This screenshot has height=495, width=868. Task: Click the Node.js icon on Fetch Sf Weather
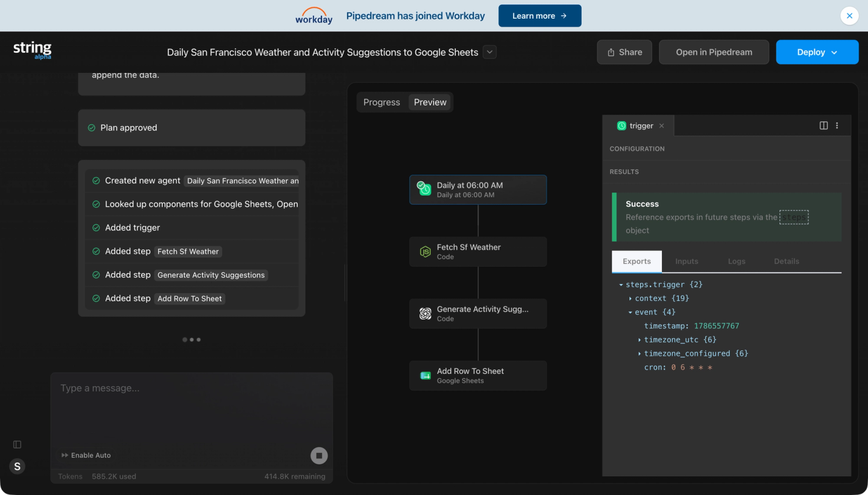(425, 251)
